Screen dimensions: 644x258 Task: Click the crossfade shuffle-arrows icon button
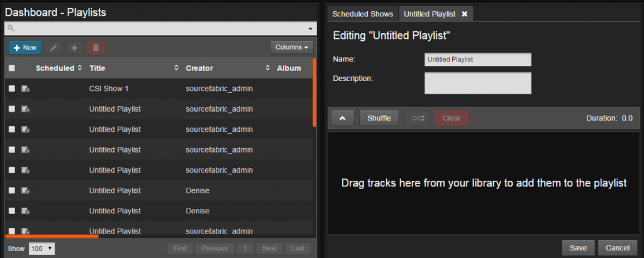pyautogui.click(x=418, y=118)
